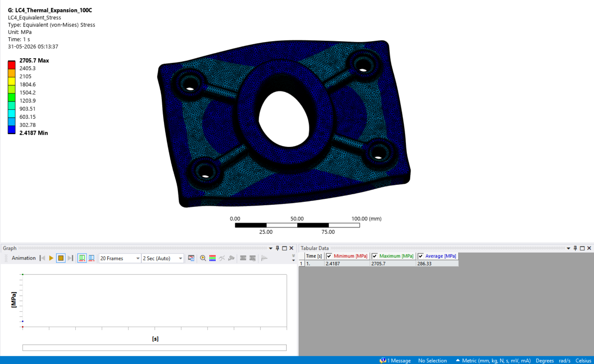
Task: Click the 1 Message status bar entry
Action: [395, 361]
